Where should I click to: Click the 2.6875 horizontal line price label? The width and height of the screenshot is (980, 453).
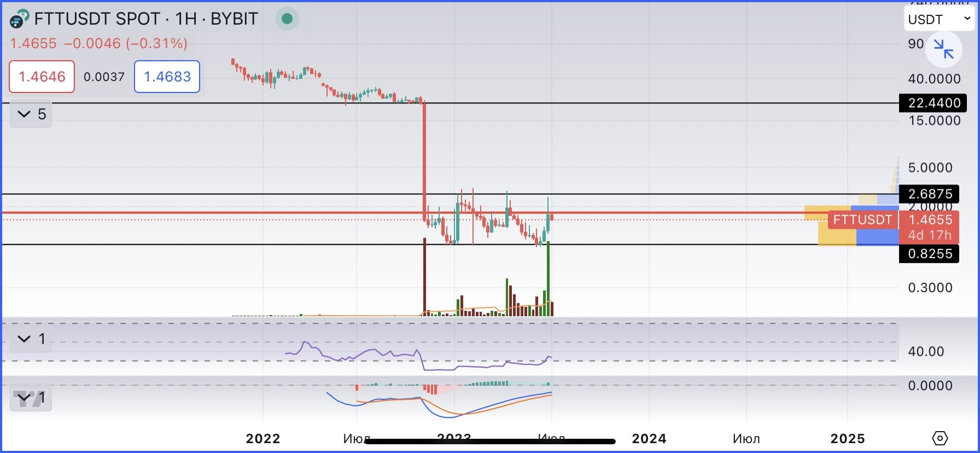(x=929, y=194)
